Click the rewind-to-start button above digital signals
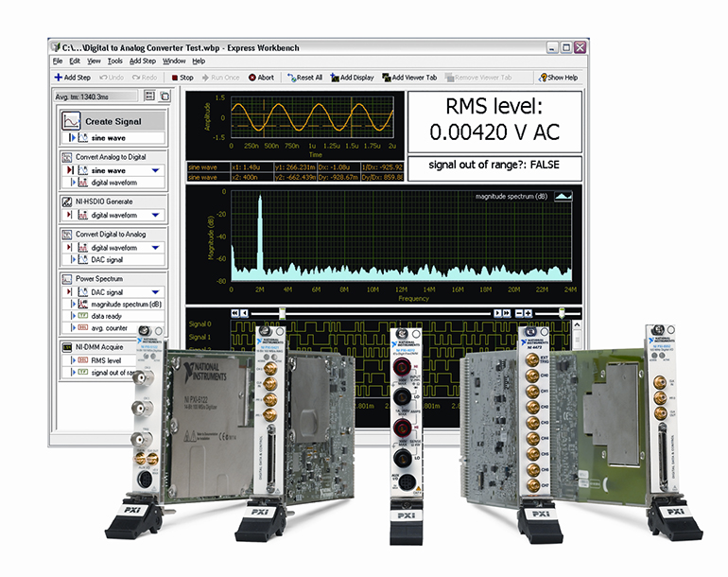The height and width of the screenshot is (577, 728). coord(234,313)
